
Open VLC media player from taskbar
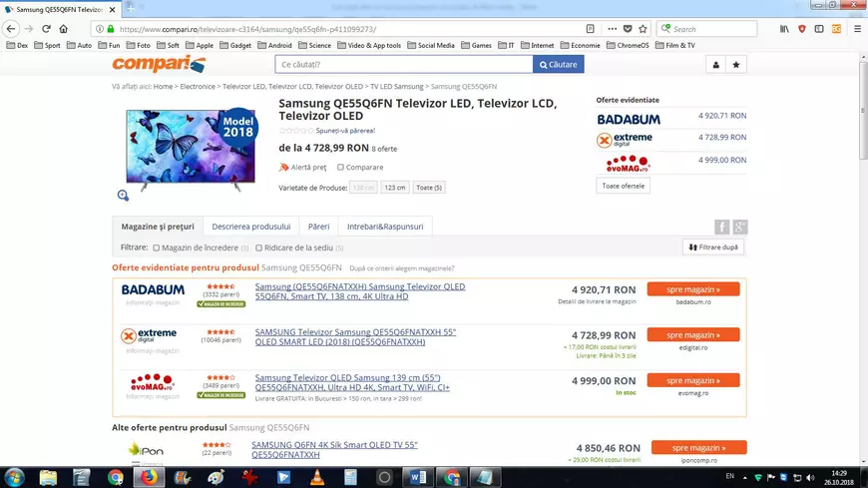(317, 477)
